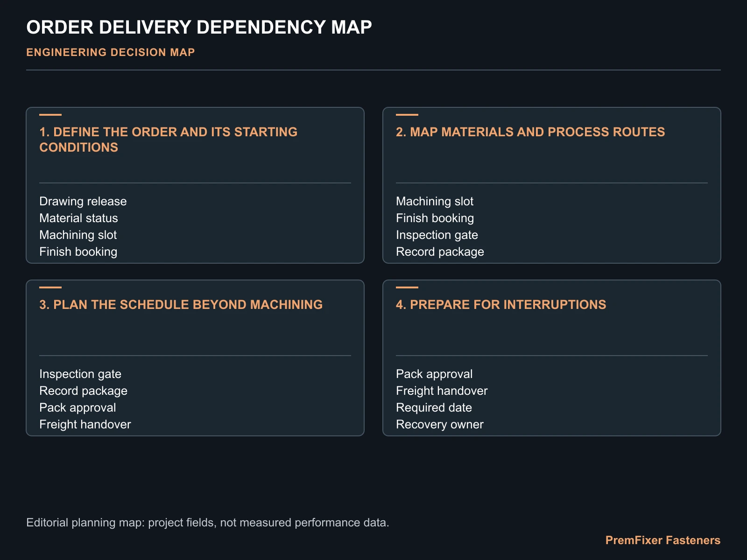Image resolution: width=747 pixels, height=560 pixels.
Task: Click the "Editorial planning map" footer note
Action: click(x=208, y=522)
